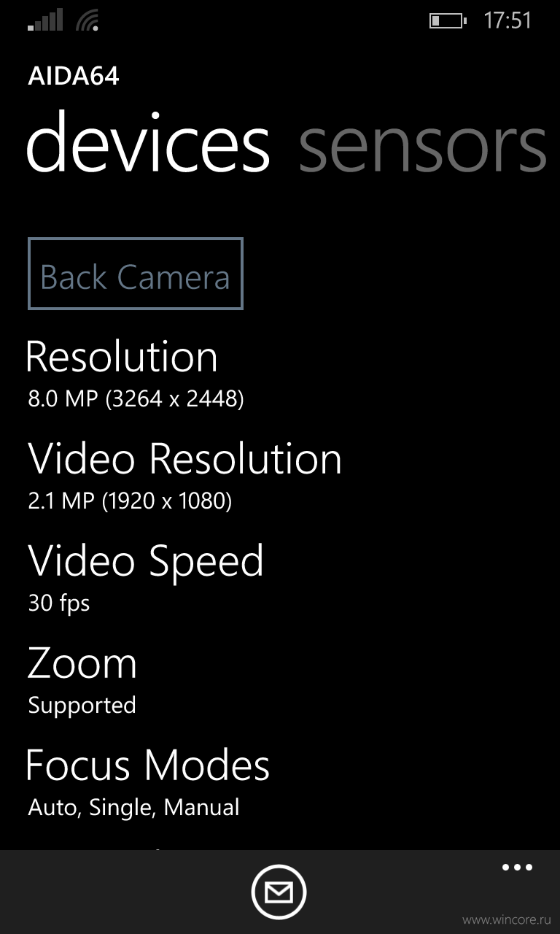560x934 pixels.
Task: Tap the cellular signal strength icon
Action: pos(45,20)
